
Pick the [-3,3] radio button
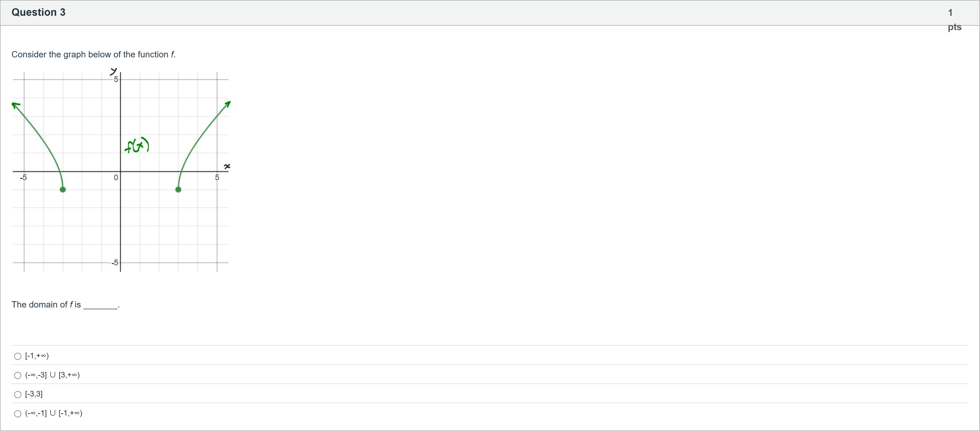click(x=18, y=395)
